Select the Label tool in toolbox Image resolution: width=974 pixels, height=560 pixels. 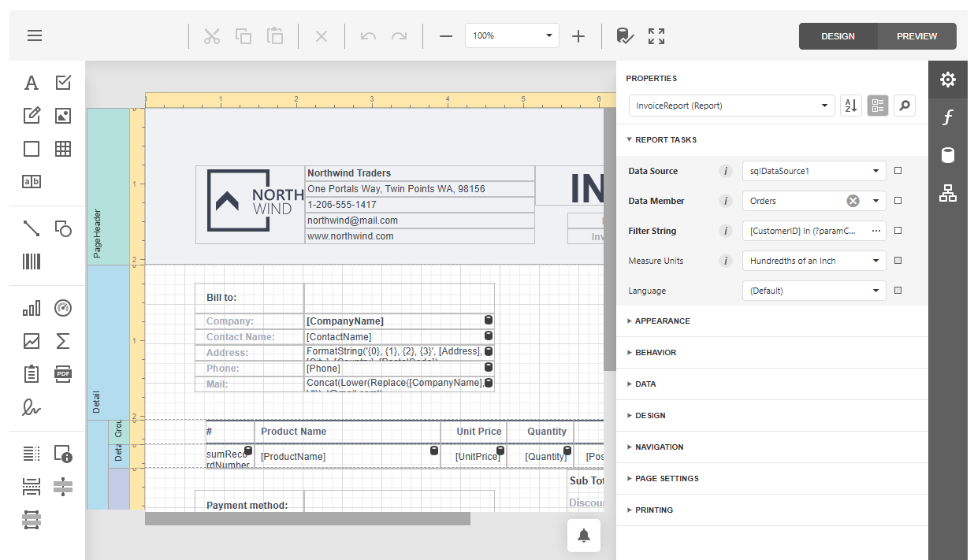click(32, 83)
